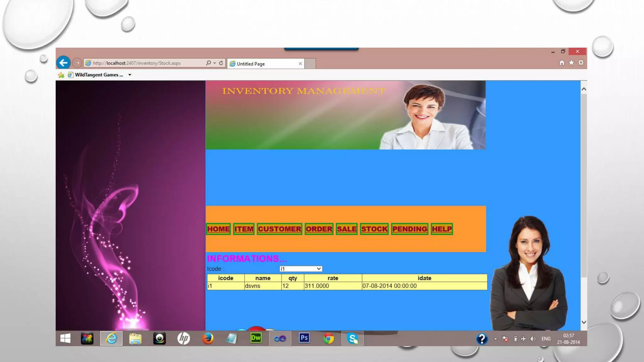Click the refresh icon in address bar
The image size is (644, 362).
click(221, 63)
